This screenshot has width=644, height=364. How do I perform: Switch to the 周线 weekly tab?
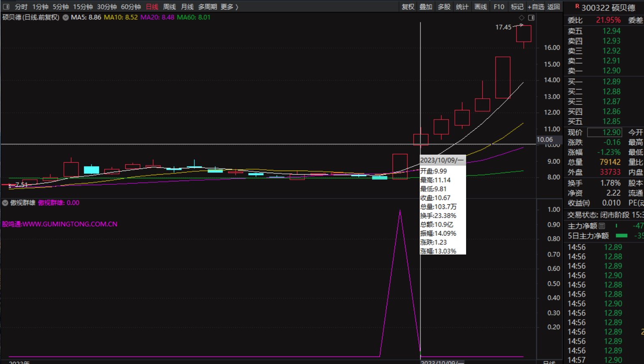(169, 7)
